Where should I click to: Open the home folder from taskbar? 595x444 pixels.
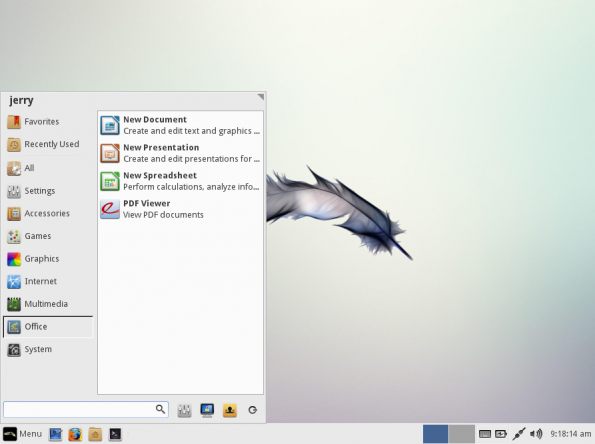point(95,434)
